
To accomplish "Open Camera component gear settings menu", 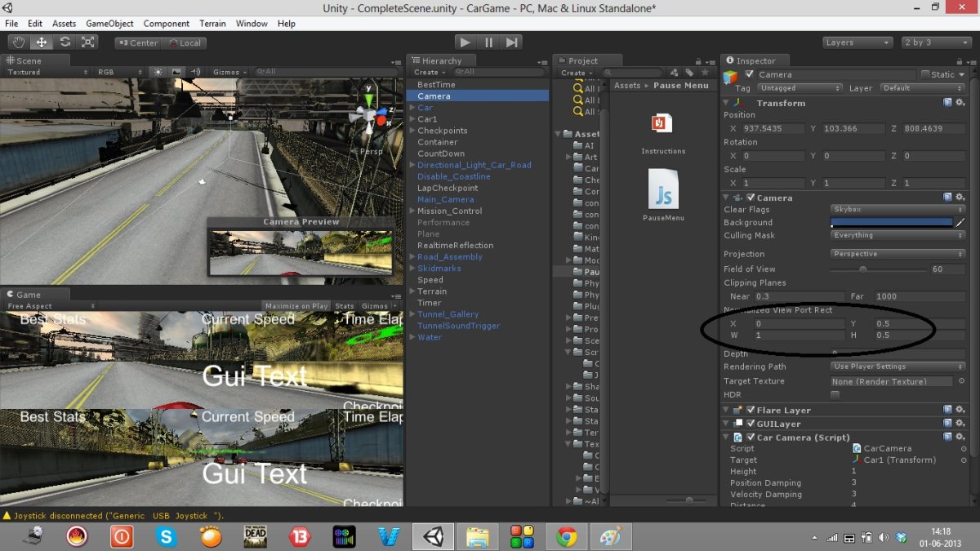I will coord(960,198).
